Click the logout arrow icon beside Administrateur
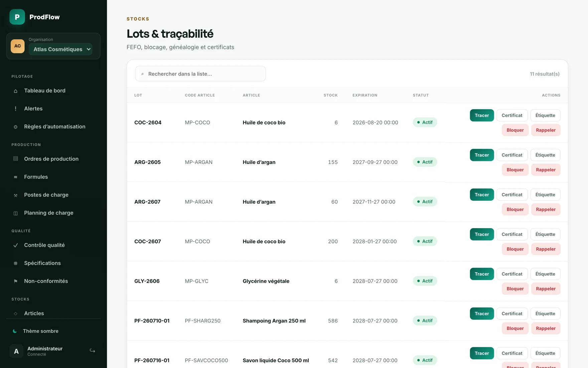This screenshot has width=588, height=368. pyautogui.click(x=93, y=351)
